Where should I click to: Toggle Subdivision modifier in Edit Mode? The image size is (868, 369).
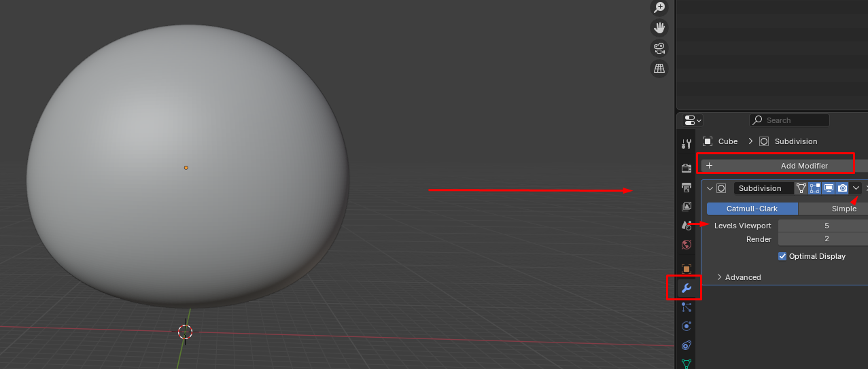815,188
